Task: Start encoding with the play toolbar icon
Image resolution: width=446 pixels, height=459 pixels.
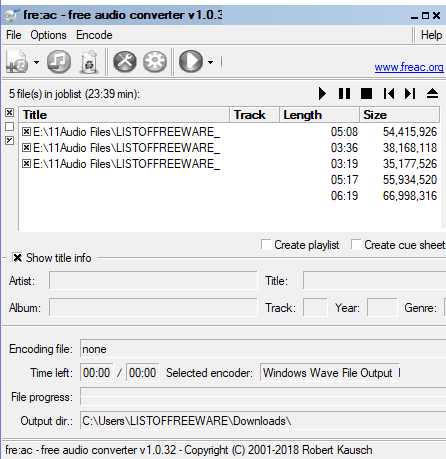Action: coord(191,62)
